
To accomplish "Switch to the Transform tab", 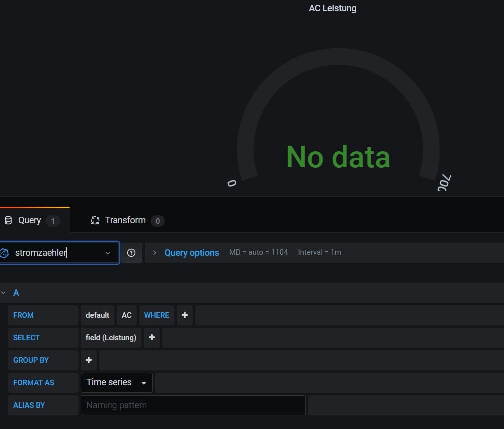I will pyautogui.click(x=125, y=220).
